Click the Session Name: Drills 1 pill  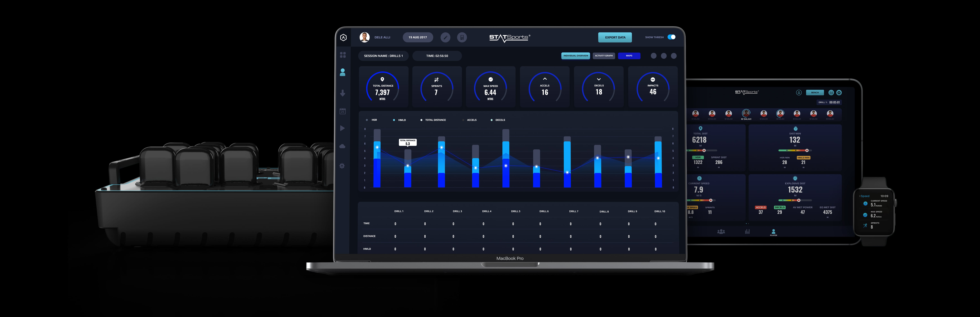(x=383, y=56)
